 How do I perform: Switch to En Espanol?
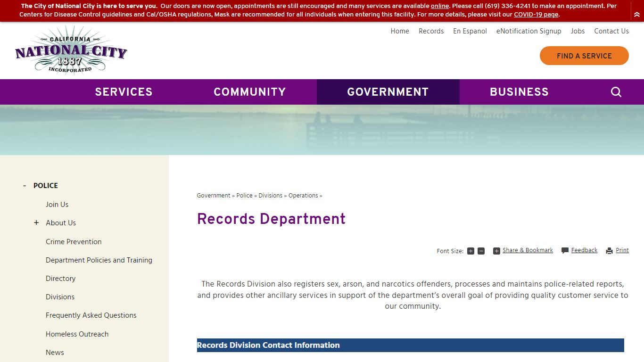470,31
